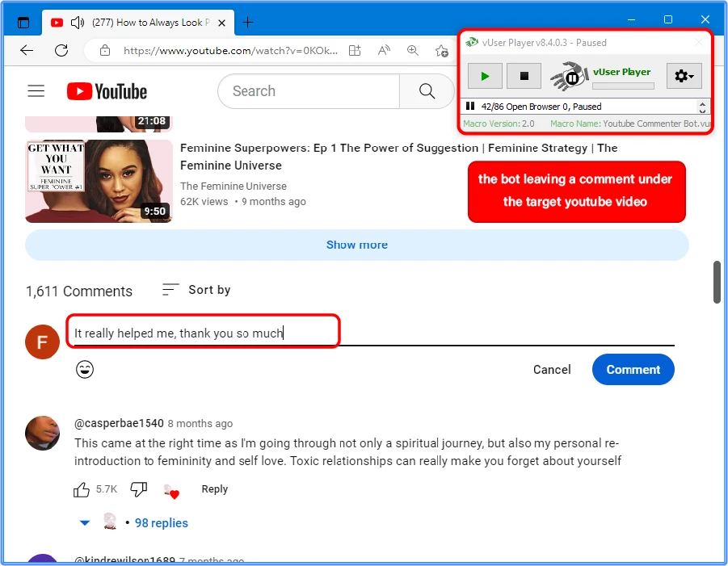Click the Show more button
Viewport: 728px width, 566px height.
[356, 245]
